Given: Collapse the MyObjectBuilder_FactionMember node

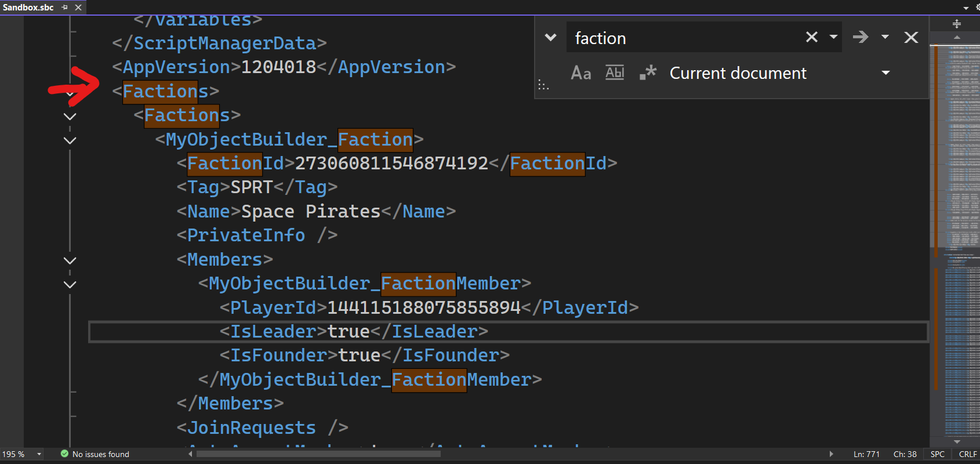Looking at the screenshot, I should pyautogui.click(x=70, y=285).
